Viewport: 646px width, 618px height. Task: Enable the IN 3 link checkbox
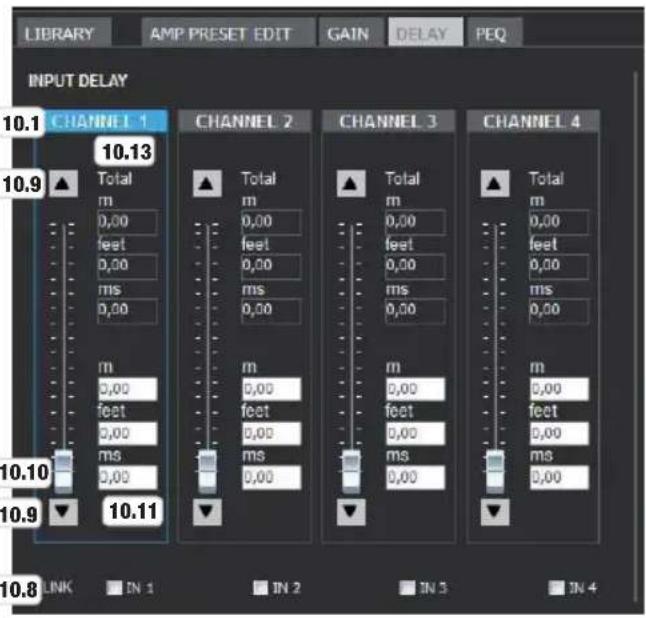pos(407,588)
